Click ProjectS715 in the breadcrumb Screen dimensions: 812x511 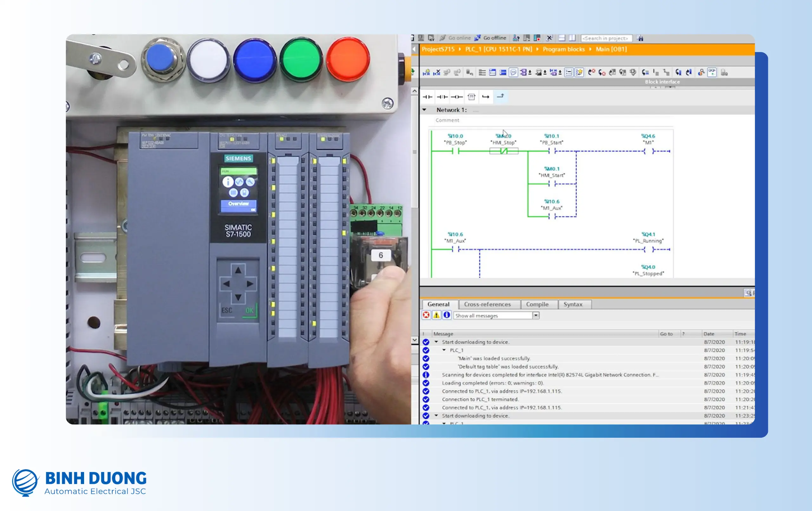coord(438,49)
